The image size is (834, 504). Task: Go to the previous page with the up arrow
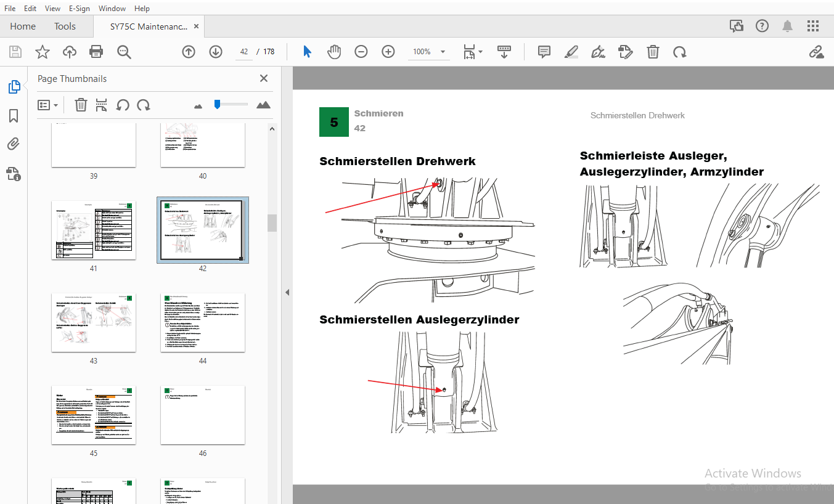click(x=189, y=52)
